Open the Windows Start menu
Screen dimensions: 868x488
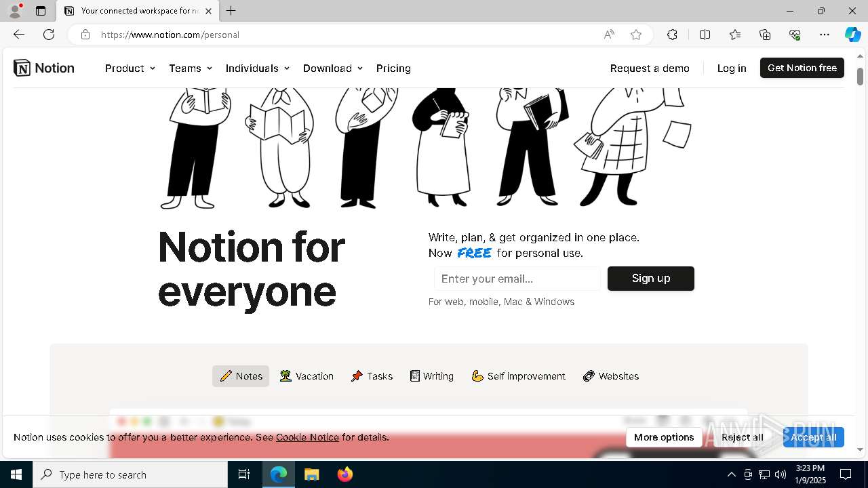pos(16,474)
